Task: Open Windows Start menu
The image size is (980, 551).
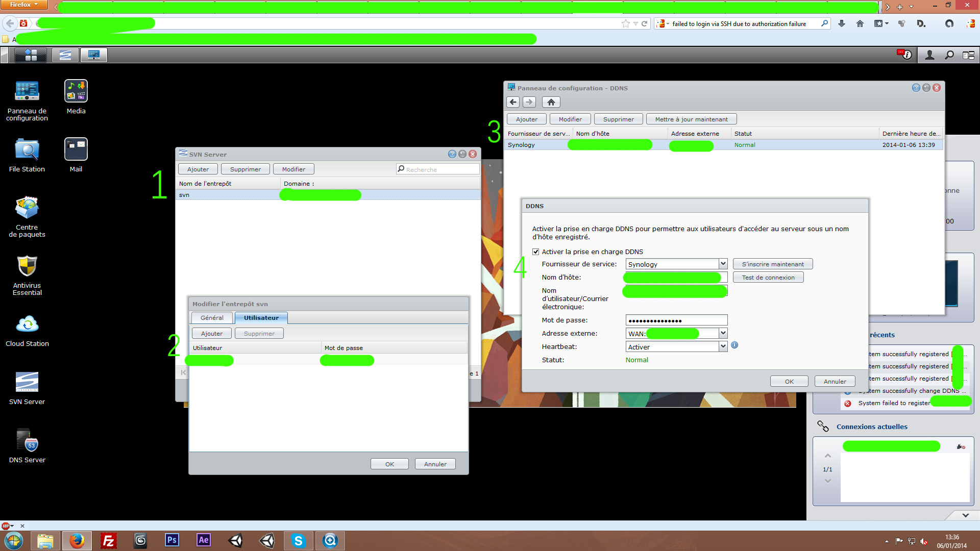Action: point(14,540)
